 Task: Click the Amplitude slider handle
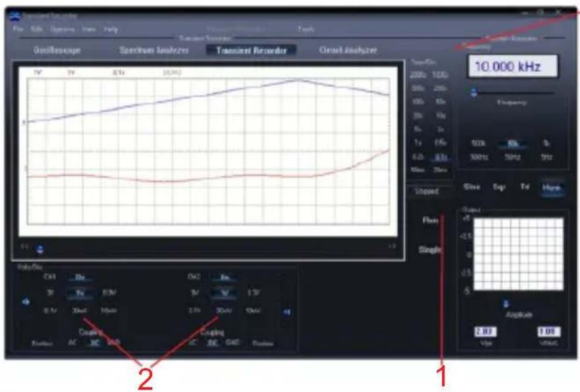[x=506, y=304]
